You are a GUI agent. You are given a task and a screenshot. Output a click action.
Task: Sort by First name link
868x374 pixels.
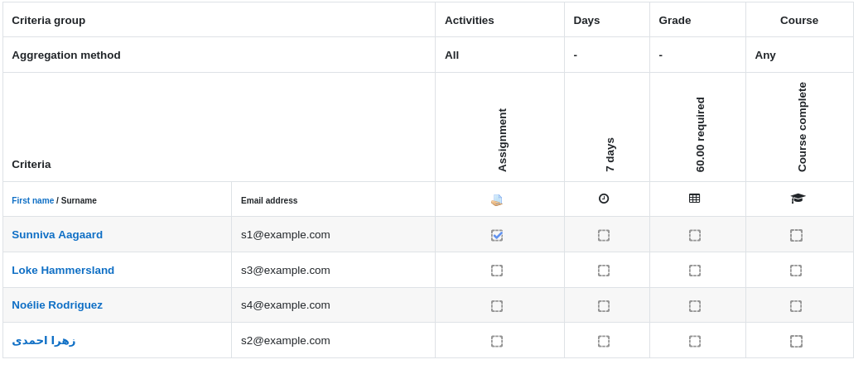tap(32, 200)
